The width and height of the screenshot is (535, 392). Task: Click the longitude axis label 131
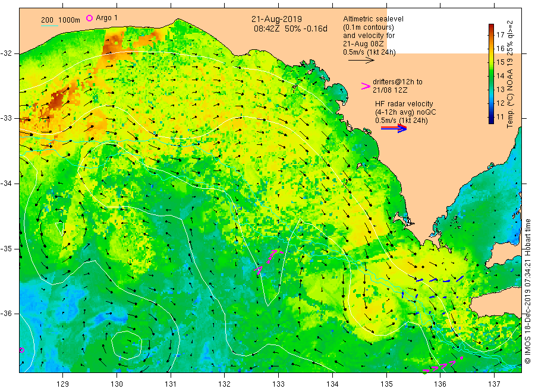coord(171,384)
